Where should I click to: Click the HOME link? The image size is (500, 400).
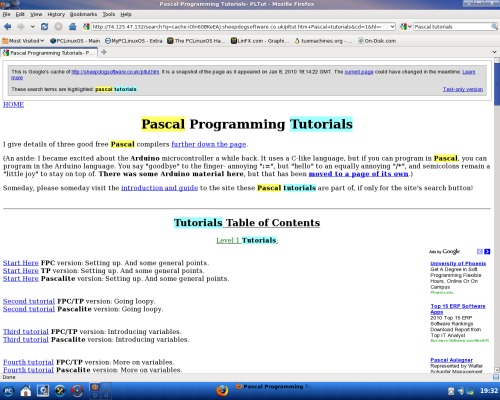(13, 104)
